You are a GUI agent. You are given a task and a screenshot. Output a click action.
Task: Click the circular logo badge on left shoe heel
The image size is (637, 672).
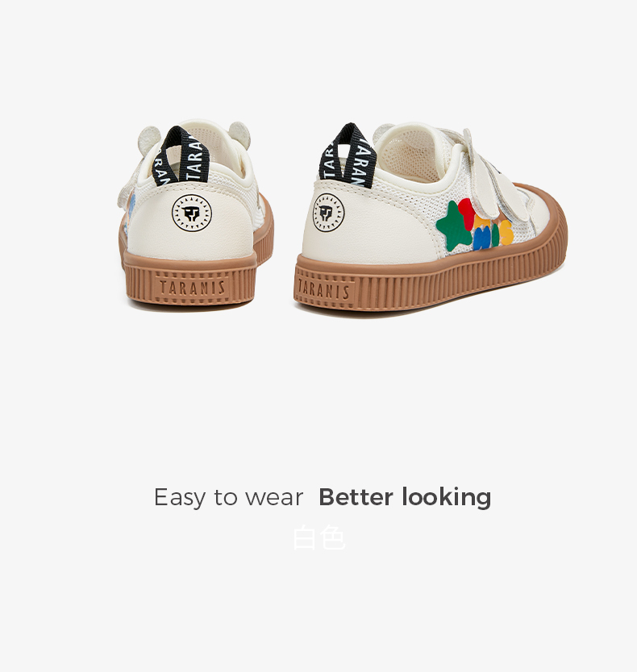pos(192,213)
